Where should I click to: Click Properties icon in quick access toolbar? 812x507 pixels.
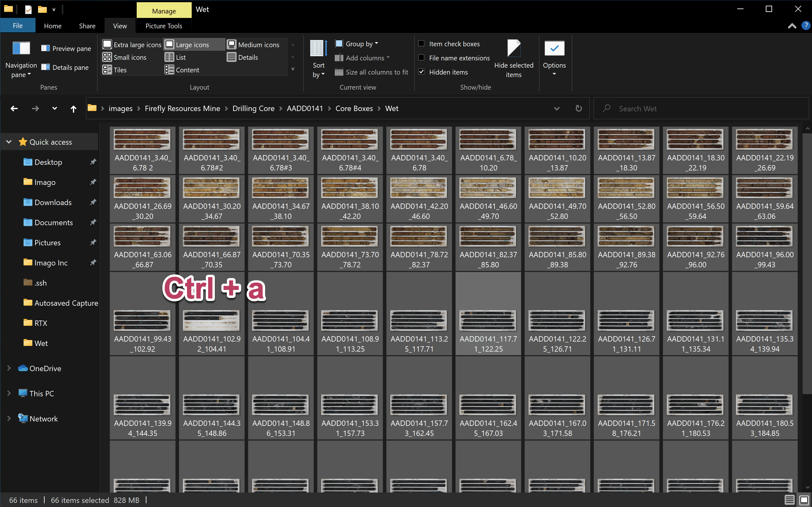pos(28,9)
